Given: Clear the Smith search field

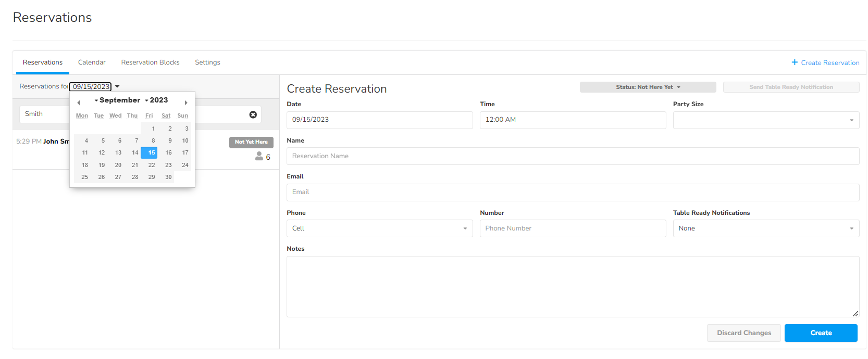Looking at the screenshot, I should [x=253, y=114].
